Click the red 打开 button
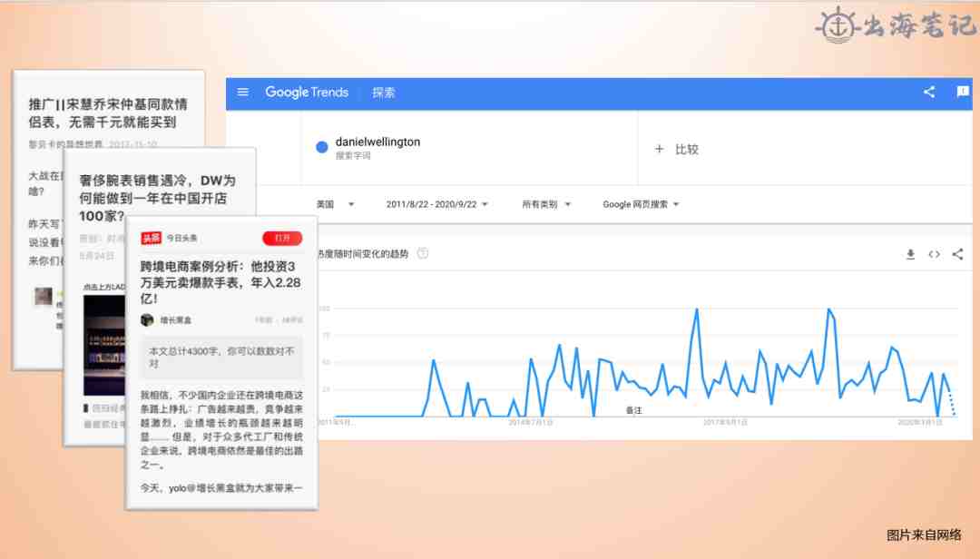This screenshot has width=980, height=559. click(x=282, y=238)
